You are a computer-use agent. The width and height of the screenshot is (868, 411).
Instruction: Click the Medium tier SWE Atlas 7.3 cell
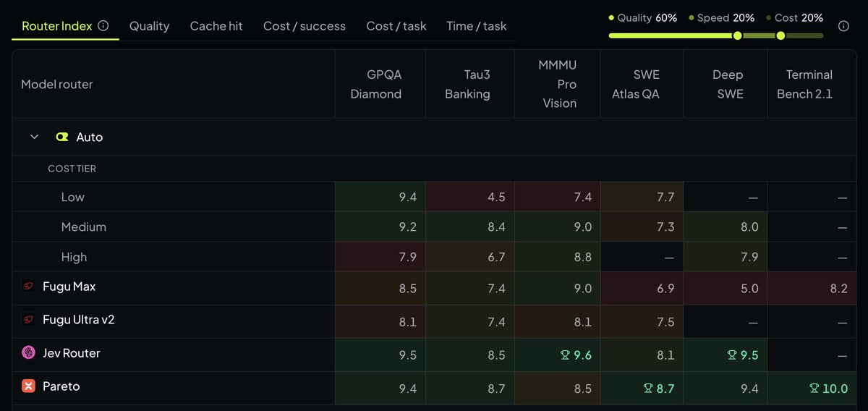point(642,227)
